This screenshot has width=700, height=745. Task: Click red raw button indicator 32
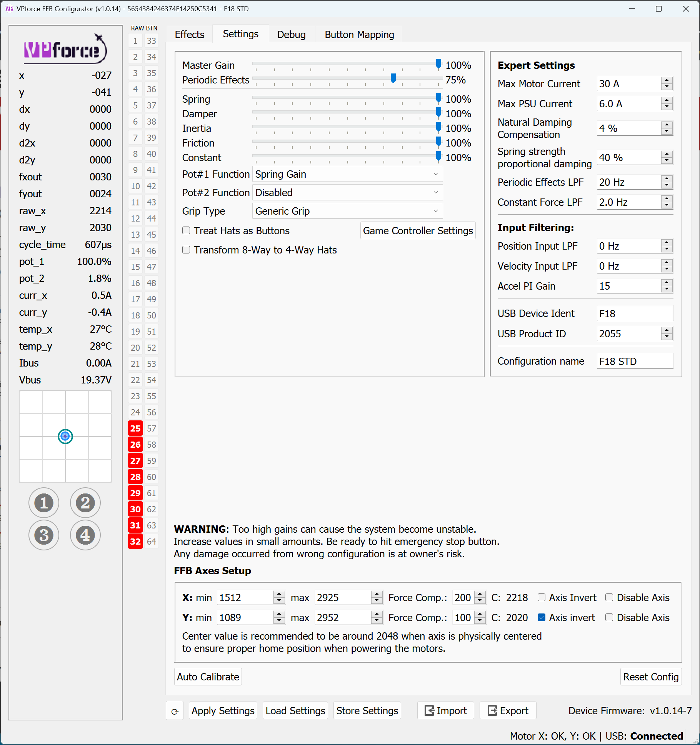click(x=135, y=542)
